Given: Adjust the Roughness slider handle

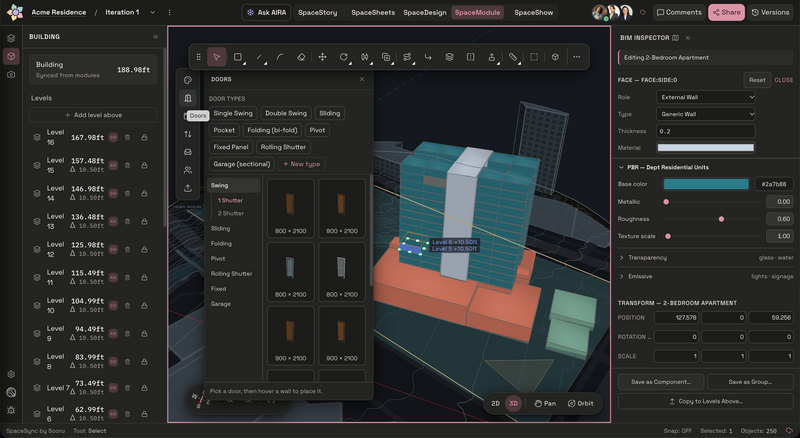Looking at the screenshot, I should point(721,219).
